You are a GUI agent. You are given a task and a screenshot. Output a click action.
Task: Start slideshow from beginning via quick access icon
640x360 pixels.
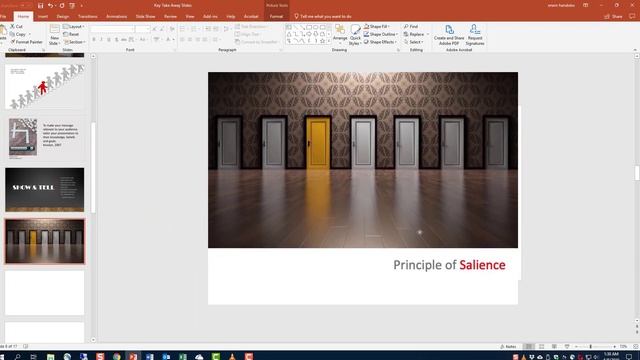click(72, 6)
